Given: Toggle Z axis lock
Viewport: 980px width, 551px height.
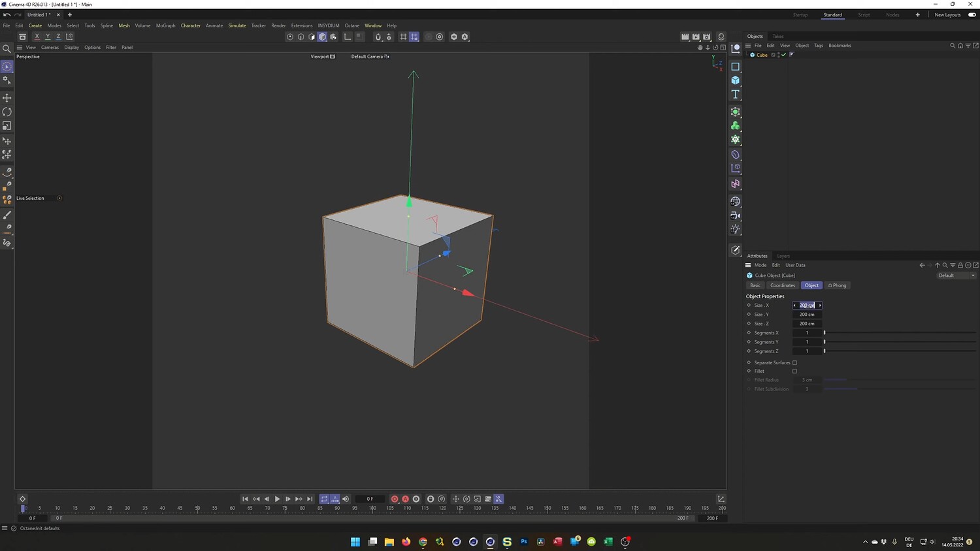Looking at the screenshot, I should tap(59, 37).
